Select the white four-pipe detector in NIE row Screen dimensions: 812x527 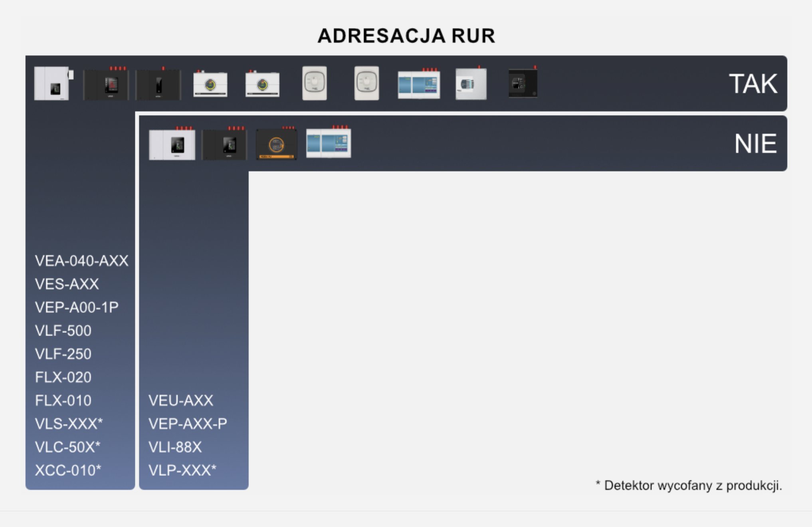point(172,145)
